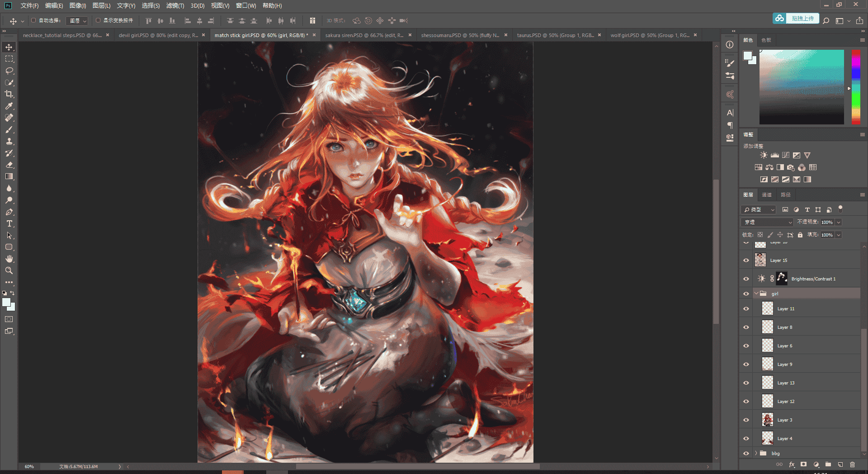Add a Brightness/Contrast adjustment from the Adjustments panel
This screenshot has height=474, width=868.
tap(764, 155)
